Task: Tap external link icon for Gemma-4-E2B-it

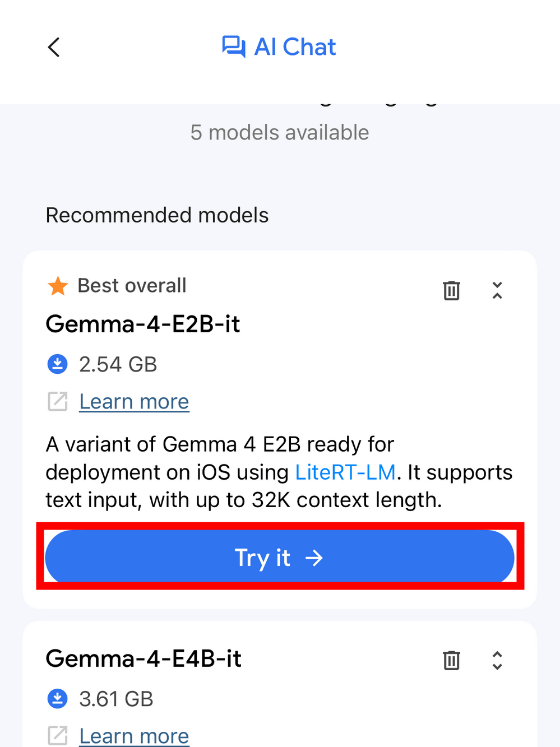Action: tap(58, 401)
